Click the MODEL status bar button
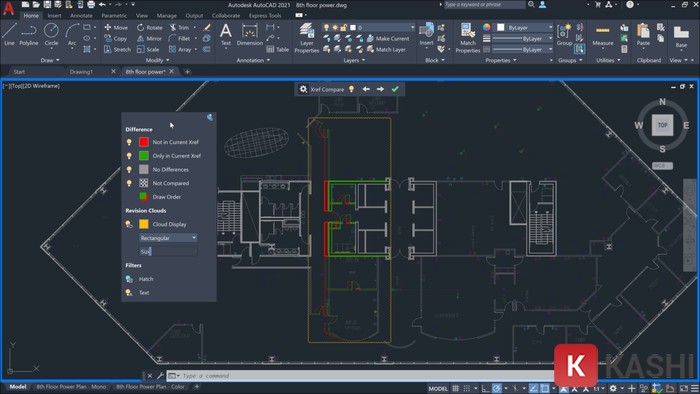Screen dimensions: 700x394 (x=438, y=388)
